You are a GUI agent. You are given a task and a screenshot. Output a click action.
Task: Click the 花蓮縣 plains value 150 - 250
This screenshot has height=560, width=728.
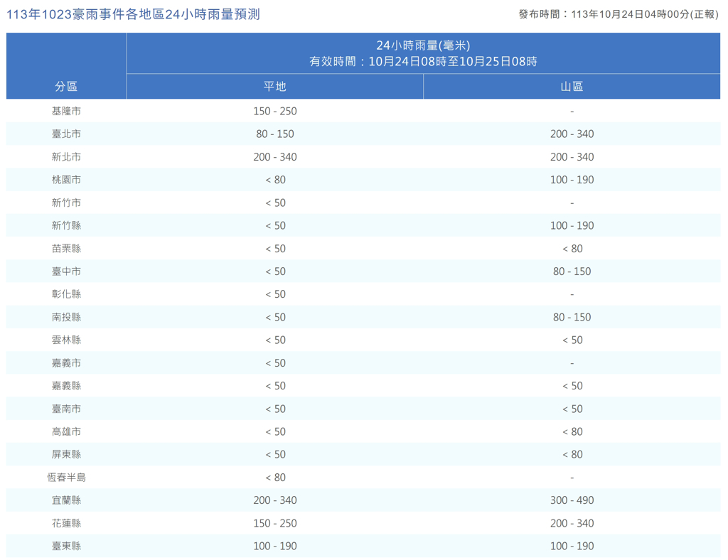(x=274, y=523)
